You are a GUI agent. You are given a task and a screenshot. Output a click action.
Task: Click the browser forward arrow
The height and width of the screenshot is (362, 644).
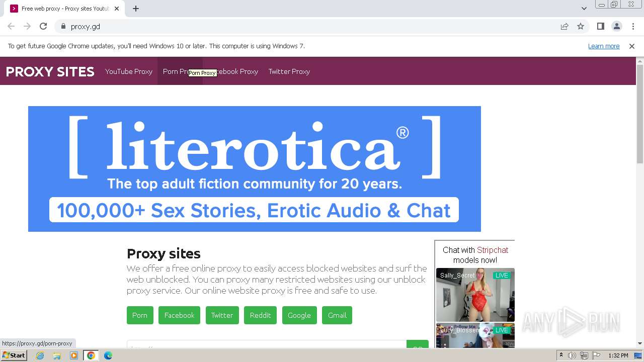click(27, 26)
